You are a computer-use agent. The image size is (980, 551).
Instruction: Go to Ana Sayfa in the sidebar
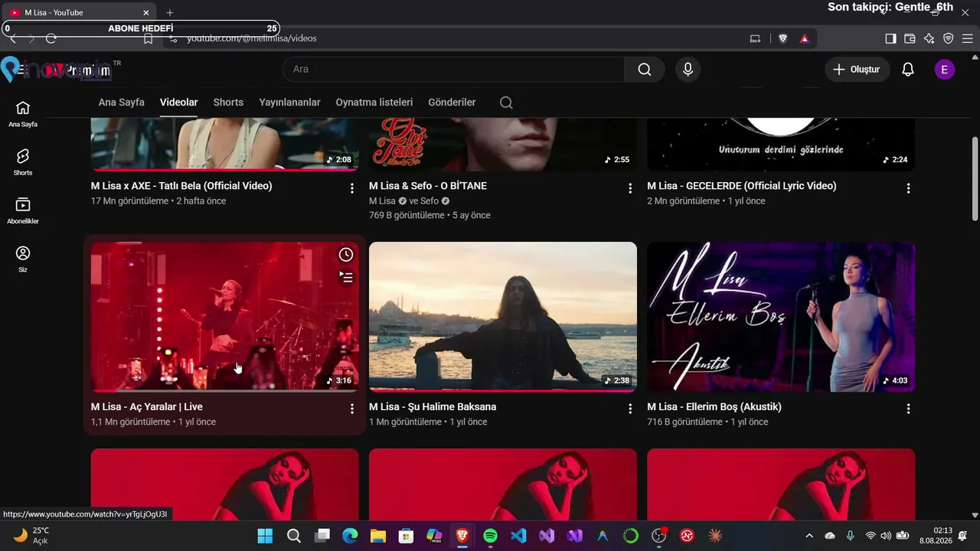coord(23,113)
